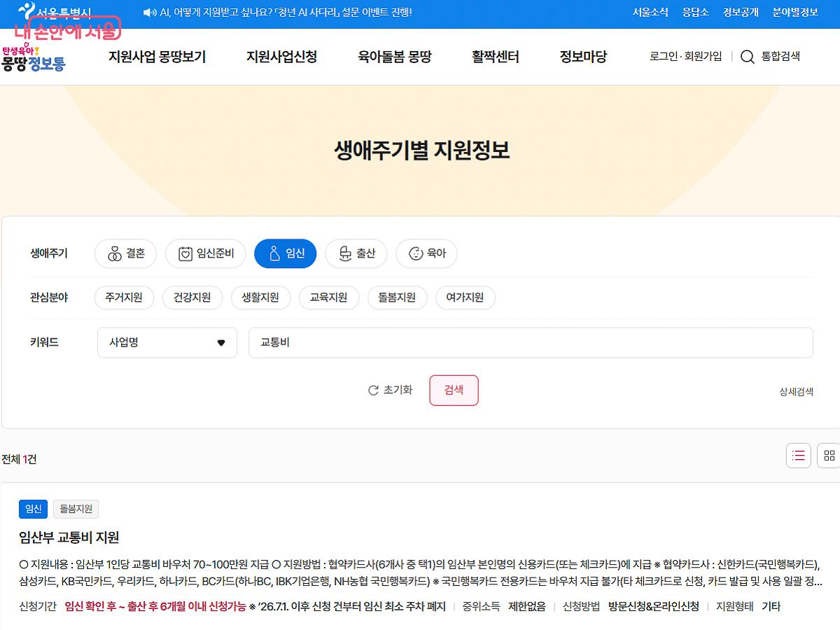The width and height of the screenshot is (840, 630).
Task: Select 출산 life-stage filter
Action: [x=356, y=253]
